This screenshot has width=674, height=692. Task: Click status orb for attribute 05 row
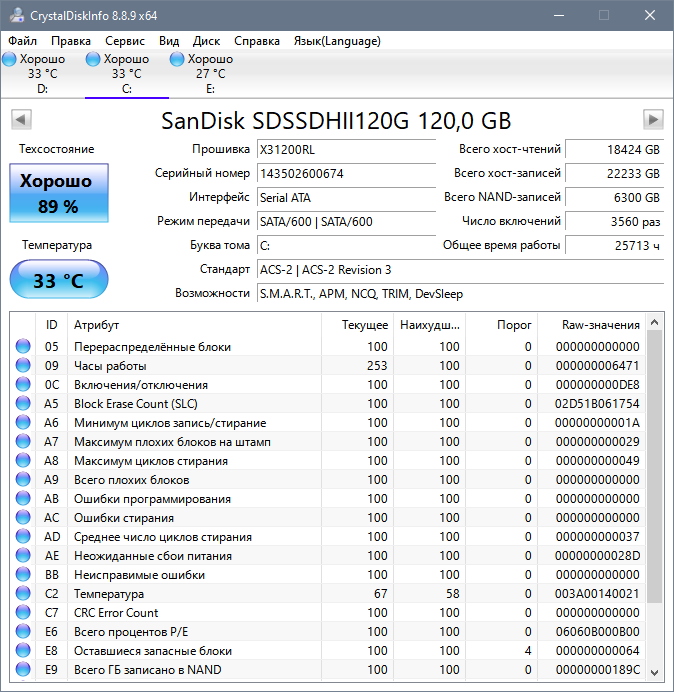23,347
